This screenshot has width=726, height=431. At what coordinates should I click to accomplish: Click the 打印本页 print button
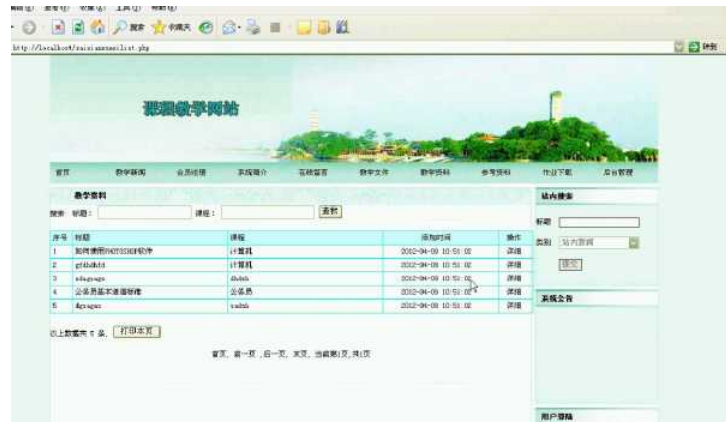tap(137, 331)
